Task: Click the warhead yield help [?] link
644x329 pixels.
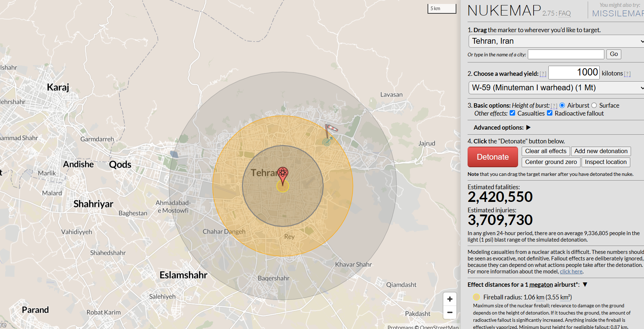Action: tap(543, 74)
